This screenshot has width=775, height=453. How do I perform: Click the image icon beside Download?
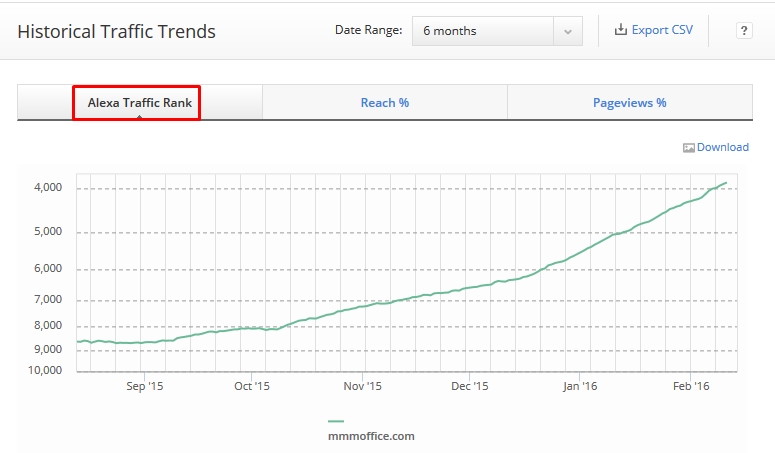(x=689, y=148)
